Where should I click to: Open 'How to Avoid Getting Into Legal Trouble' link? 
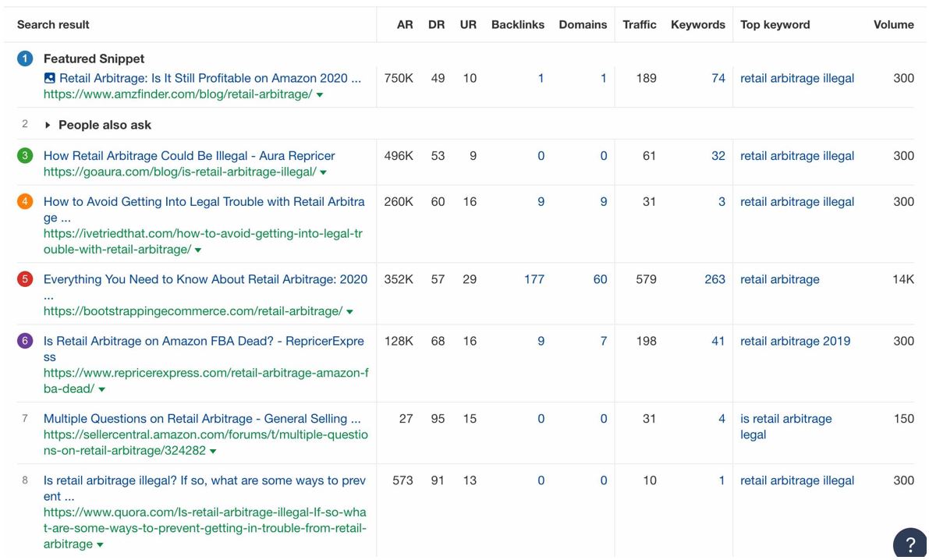pos(204,209)
